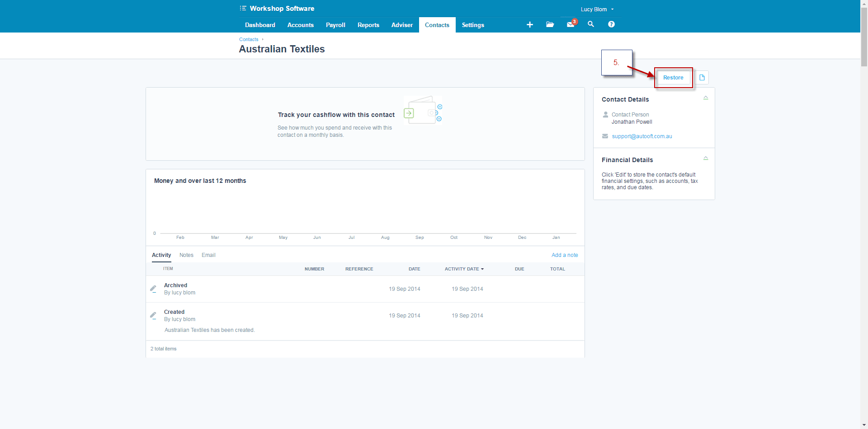This screenshot has height=429, width=868.
Task: Click the Due column header
Action: pyautogui.click(x=519, y=269)
